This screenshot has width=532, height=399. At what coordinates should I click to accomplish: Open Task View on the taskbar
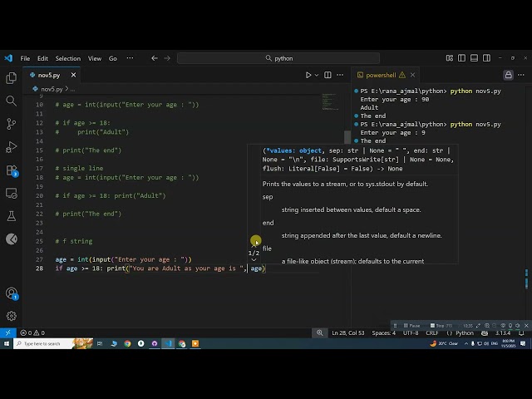tap(100, 343)
